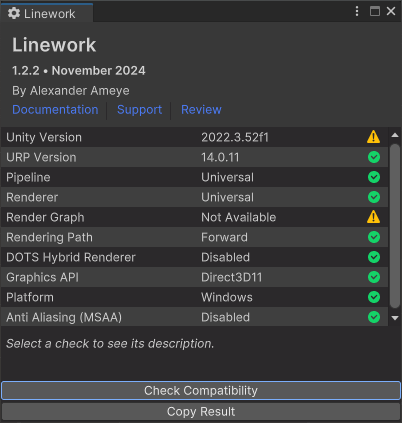Click the green checkmark for Rendering Path
This screenshot has width=402, height=423.
[374, 237]
